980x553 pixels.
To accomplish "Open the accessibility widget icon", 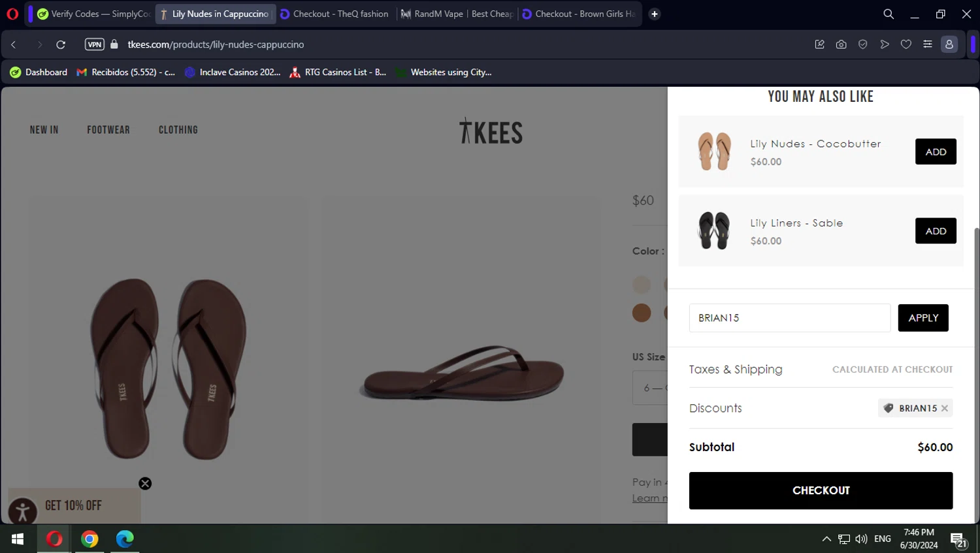I will click(22, 511).
